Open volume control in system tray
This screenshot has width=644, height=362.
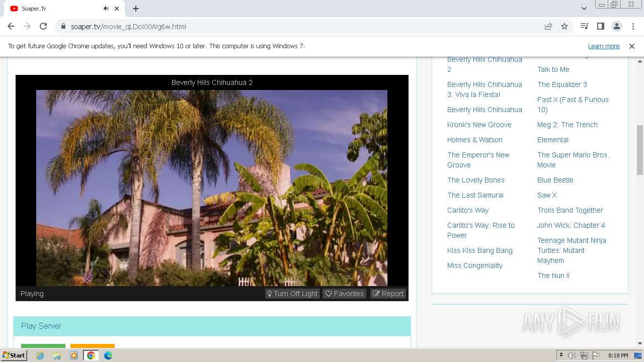[572, 355]
